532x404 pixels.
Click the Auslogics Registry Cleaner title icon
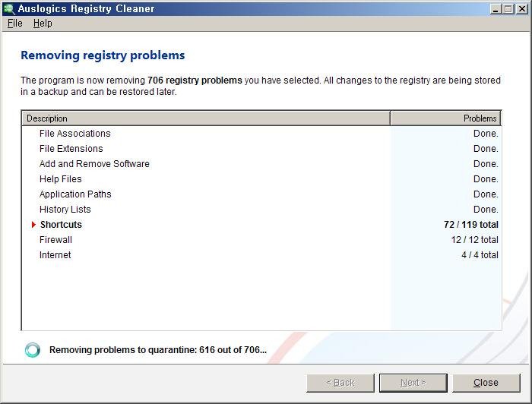8,9
